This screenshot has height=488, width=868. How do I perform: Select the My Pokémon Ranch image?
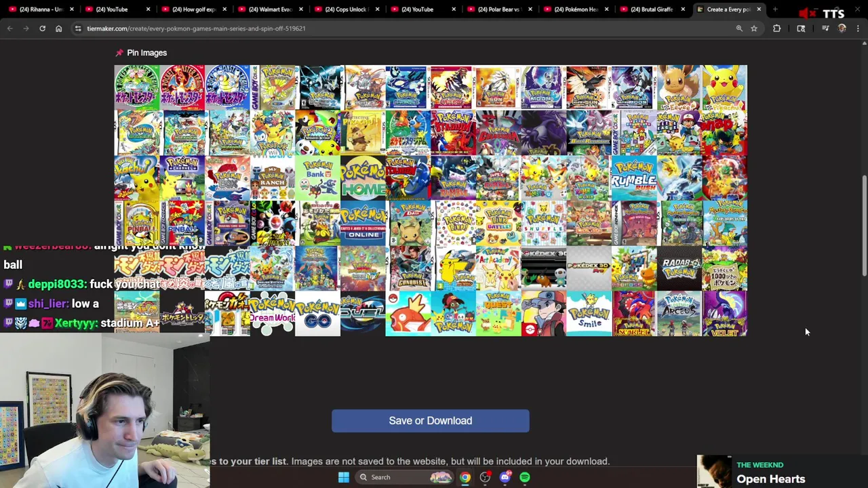click(272, 178)
